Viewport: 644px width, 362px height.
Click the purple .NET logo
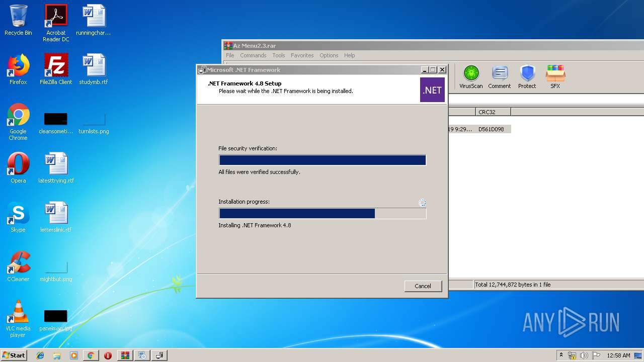pyautogui.click(x=432, y=90)
